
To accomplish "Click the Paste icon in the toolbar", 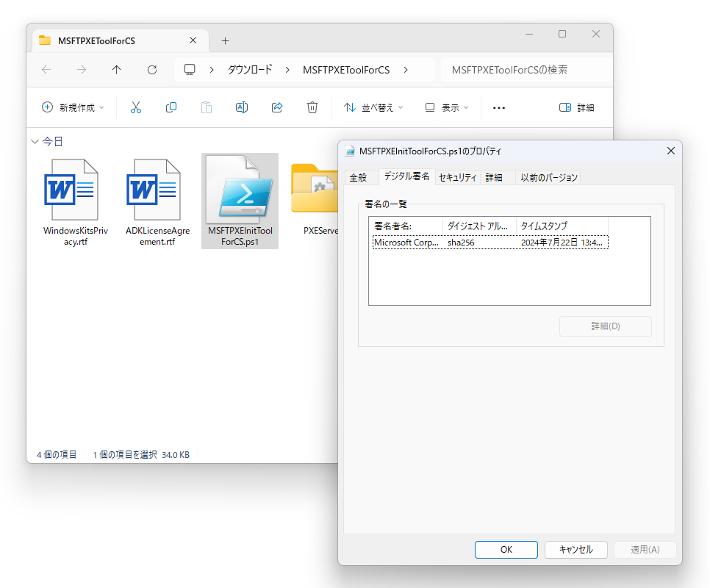I will click(x=206, y=107).
